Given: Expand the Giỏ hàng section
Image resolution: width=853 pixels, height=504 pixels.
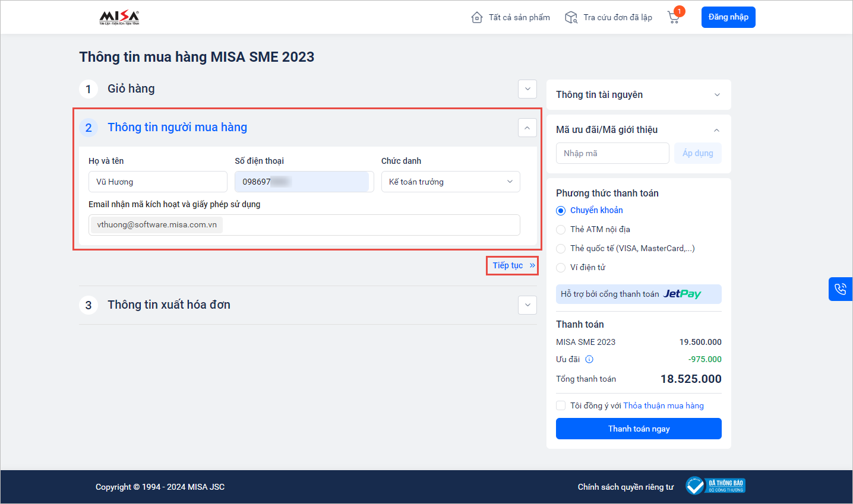Looking at the screenshot, I should (x=527, y=89).
